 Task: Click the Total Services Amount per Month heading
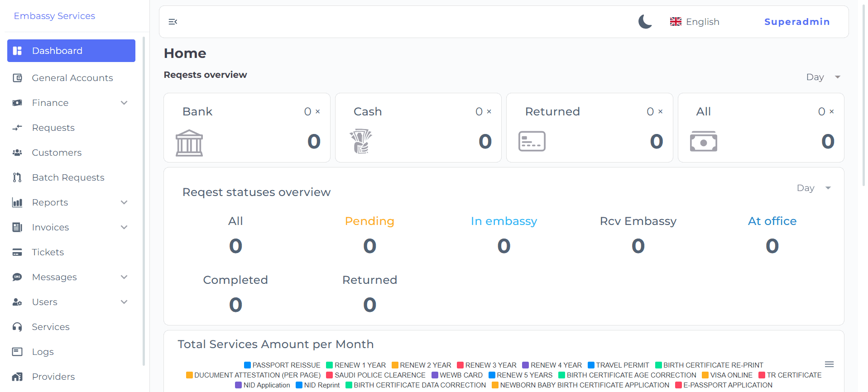[276, 344]
